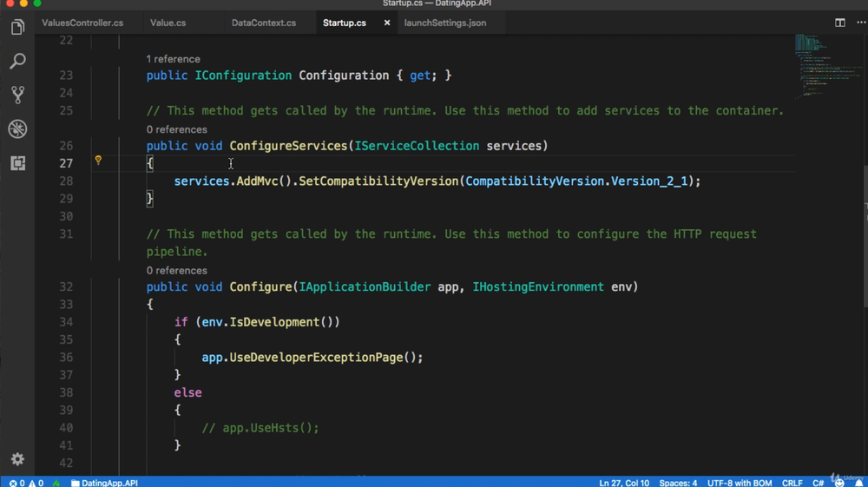Viewport: 868px width, 487px height.
Task: Open the Debug view
Action: pyautogui.click(x=17, y=129)
